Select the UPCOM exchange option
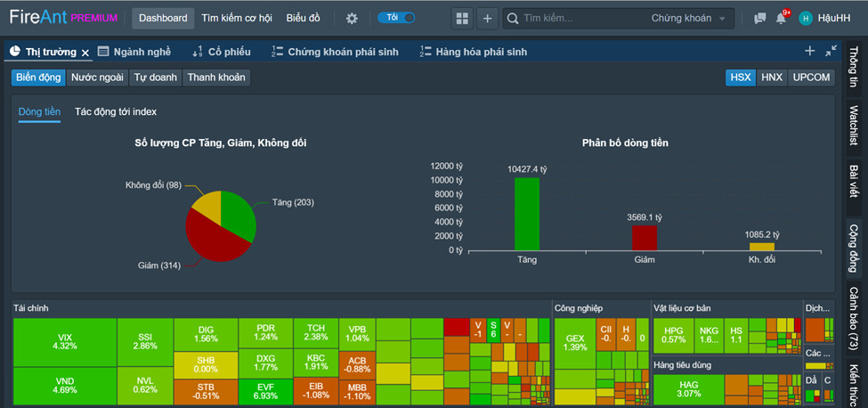Image resolution: width=868 pixels, height=408 pixels. 812,78
